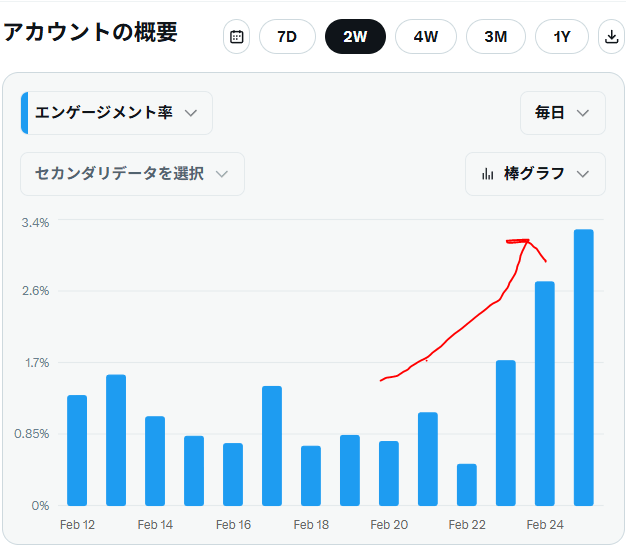The height and width of the screenshot is (556, 626).
Task: Download the account overview data
Action: pyautogui.click(x=611, y=37)
